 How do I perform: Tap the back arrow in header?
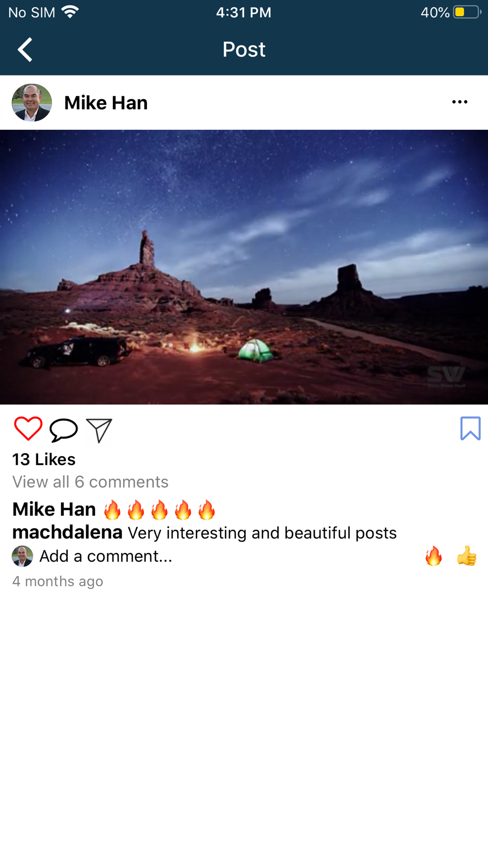(25, 49)
